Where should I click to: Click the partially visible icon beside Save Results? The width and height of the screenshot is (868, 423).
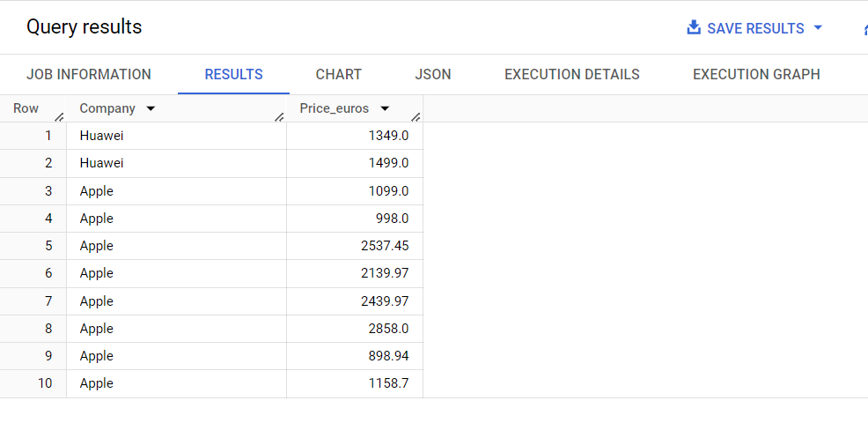point(865,28)
